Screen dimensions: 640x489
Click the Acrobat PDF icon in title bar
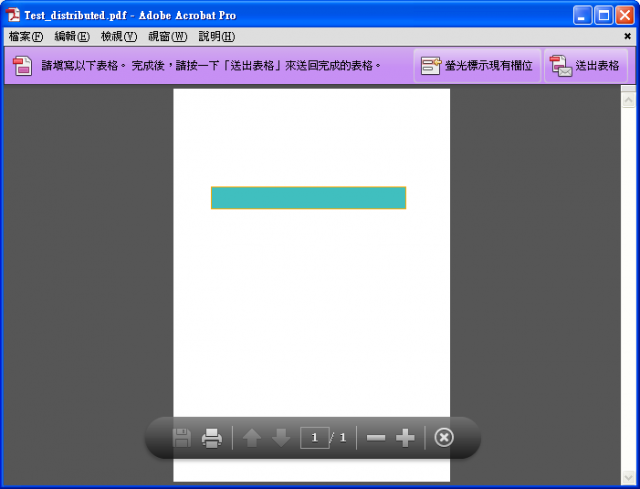tap(13, 15)
